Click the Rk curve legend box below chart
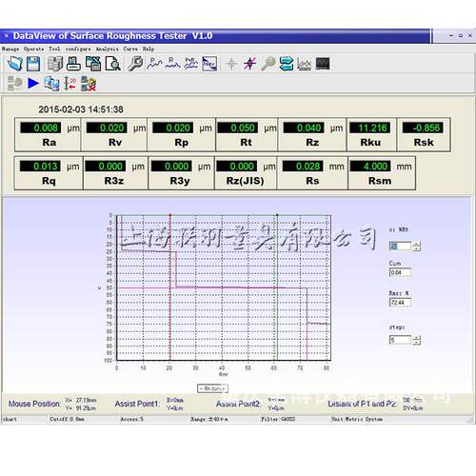476x476 pixels. pyautogui.click(x=212, y=388)
